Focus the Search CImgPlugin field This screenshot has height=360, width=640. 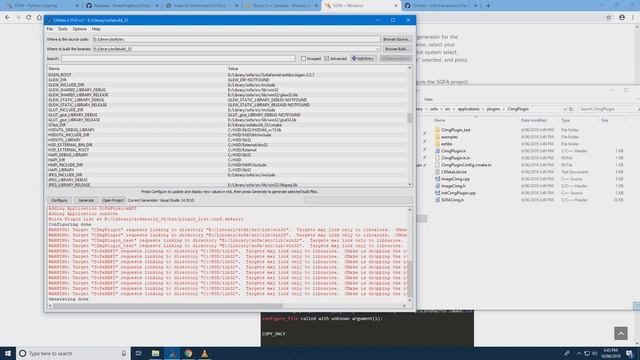[607, 109]
